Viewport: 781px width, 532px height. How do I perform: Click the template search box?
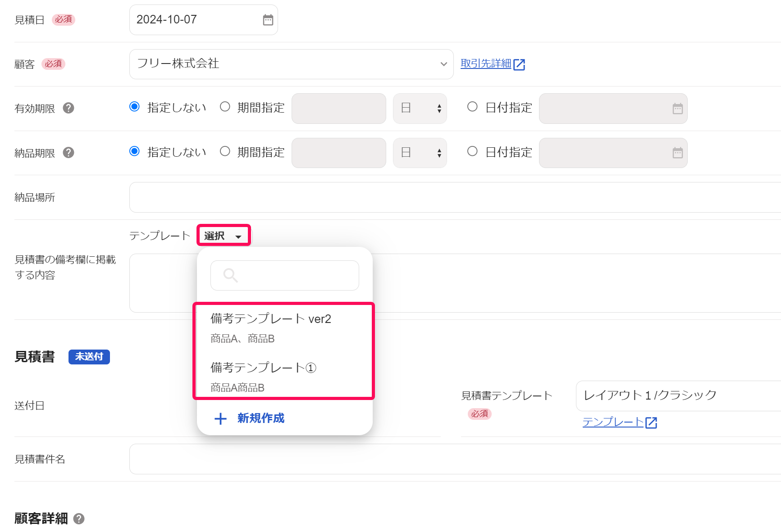[x=285, y=275]
